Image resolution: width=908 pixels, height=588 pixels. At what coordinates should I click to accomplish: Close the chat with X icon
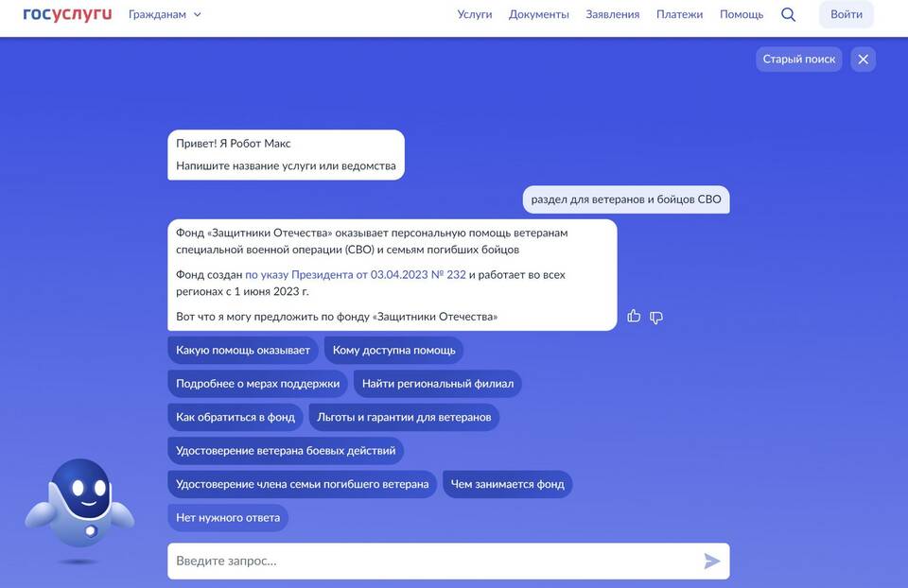pyautogui.click(x=863, y=59)
